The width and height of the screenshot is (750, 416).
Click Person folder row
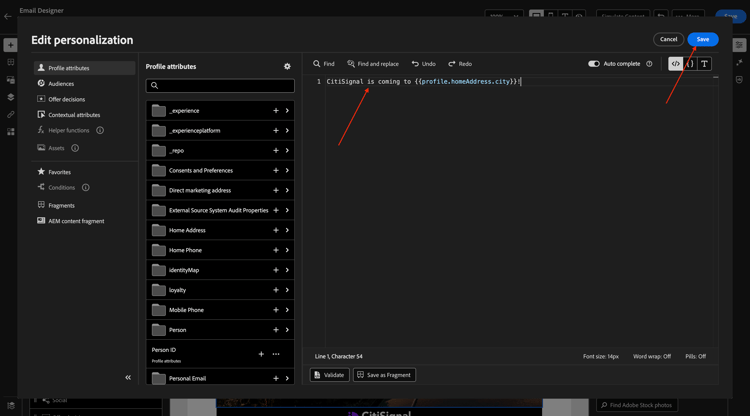(x=220, y=330)
